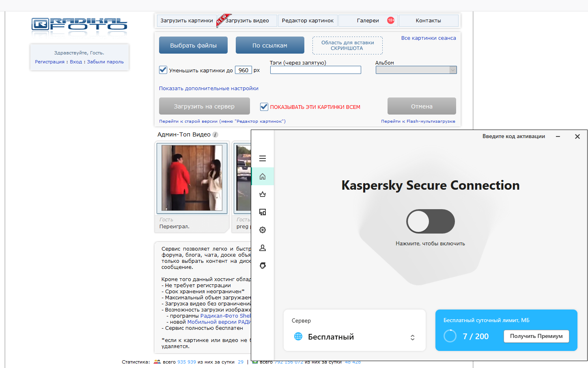Open the Радикал-Фото Shell link
Viewport: 588px width, 368px height.
pos(226,316)
